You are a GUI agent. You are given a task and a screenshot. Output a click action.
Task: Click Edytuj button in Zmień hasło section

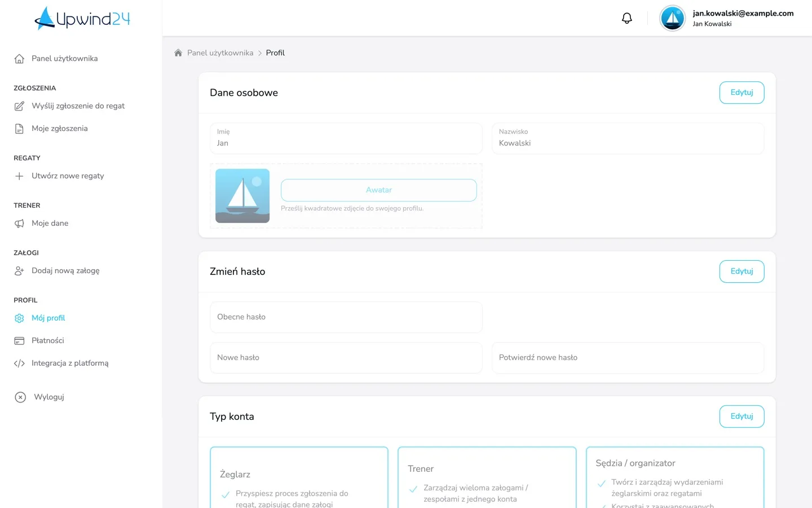(x=742, y=271)
